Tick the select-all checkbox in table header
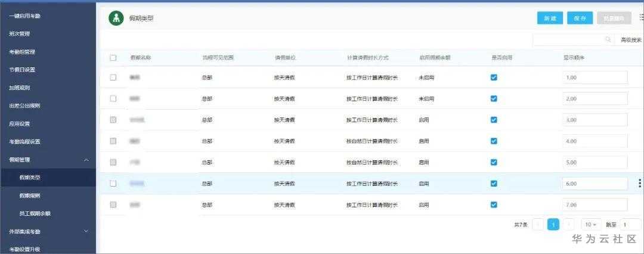 [113, 58]
